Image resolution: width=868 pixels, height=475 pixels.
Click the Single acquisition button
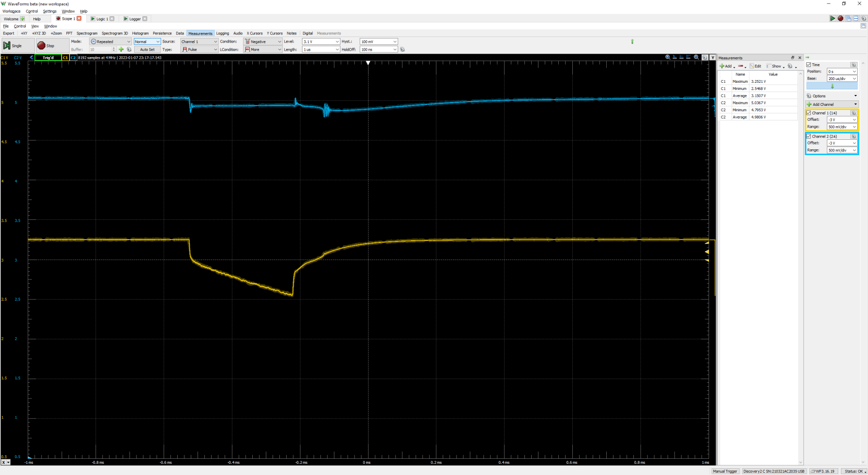13,46
